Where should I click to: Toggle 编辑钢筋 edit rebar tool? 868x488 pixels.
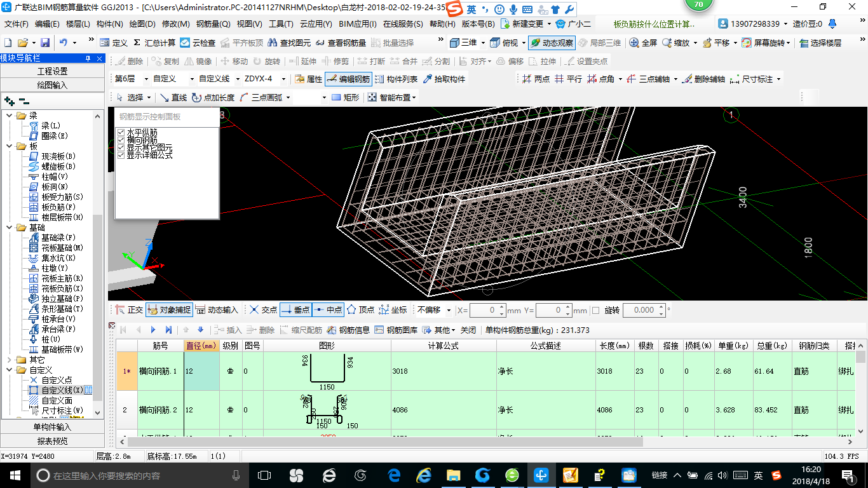pos(348,79)
